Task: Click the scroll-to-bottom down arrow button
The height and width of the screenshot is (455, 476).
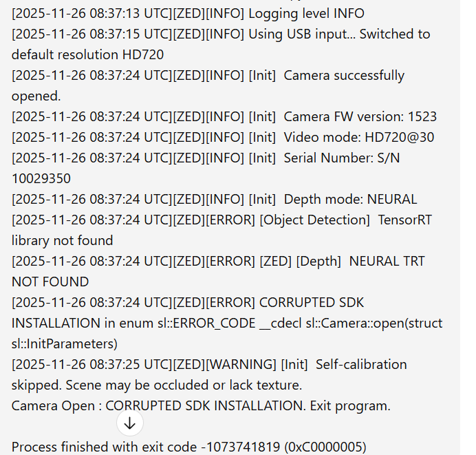Action: click(x=130, y=423)
